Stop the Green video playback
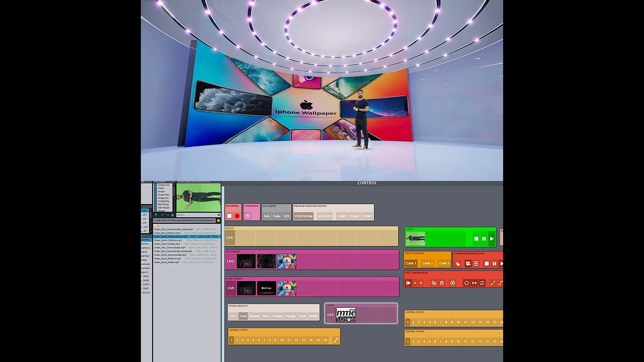Viewport: 644px width, 362px height. coord(476,239)
